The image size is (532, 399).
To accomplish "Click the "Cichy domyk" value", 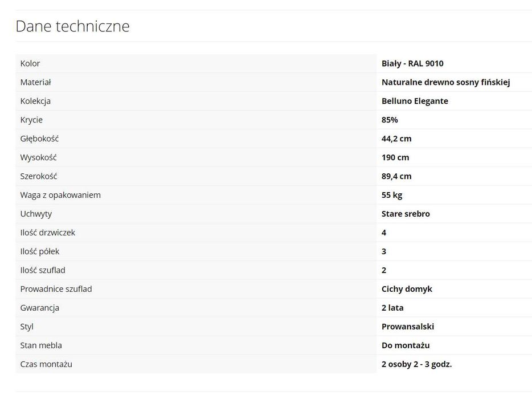I will (x=407, y=289).
